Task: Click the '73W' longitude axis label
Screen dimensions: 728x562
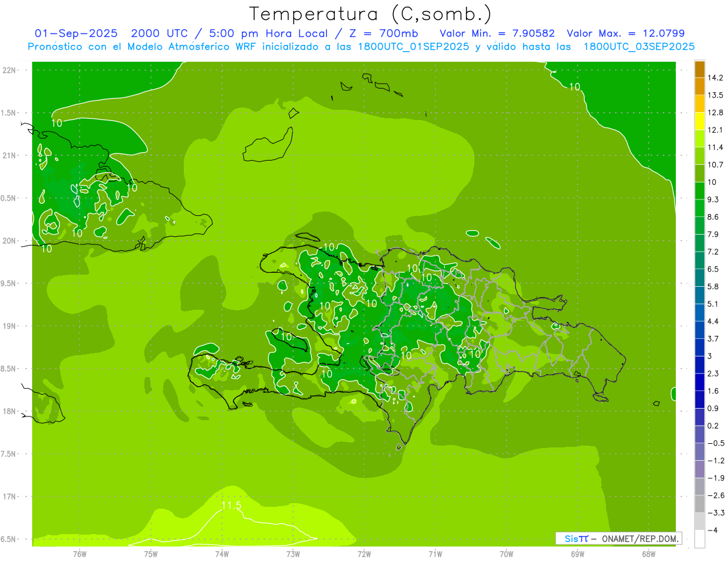Action: (x=293, y=554)
